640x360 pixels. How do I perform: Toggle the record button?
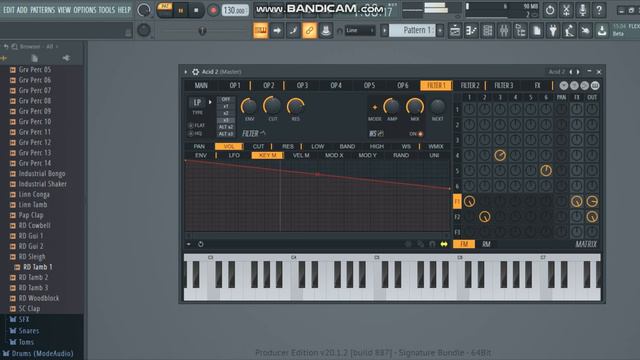click(x=213, y=10)
